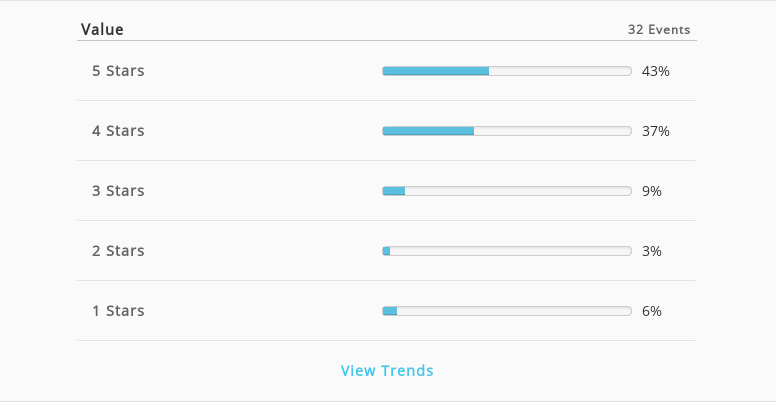The height and width of the screenshot is (402, 776).
Task: Open the View Trends link
Action: 387,370
